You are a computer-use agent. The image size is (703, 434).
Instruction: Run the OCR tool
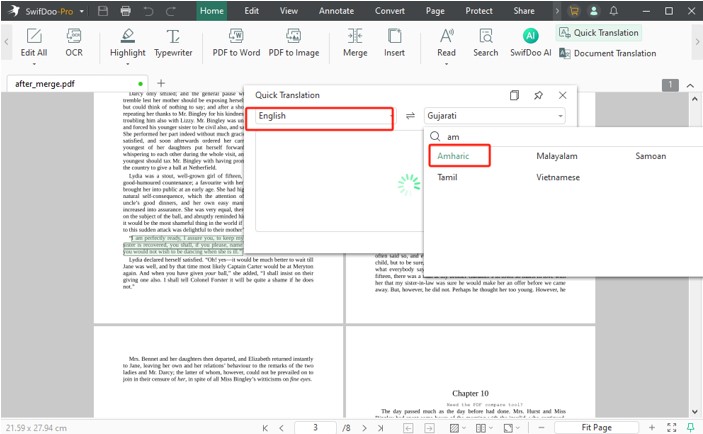74,43
